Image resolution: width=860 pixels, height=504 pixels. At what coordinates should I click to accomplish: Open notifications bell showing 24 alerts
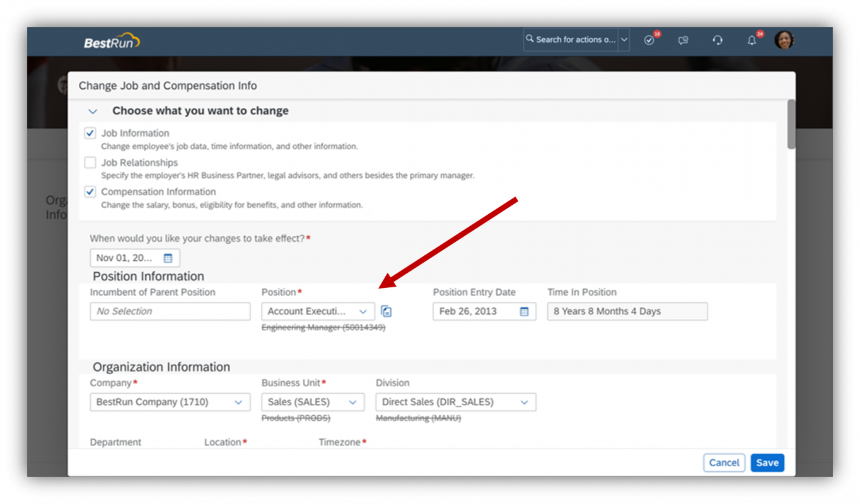pos(752,40)
